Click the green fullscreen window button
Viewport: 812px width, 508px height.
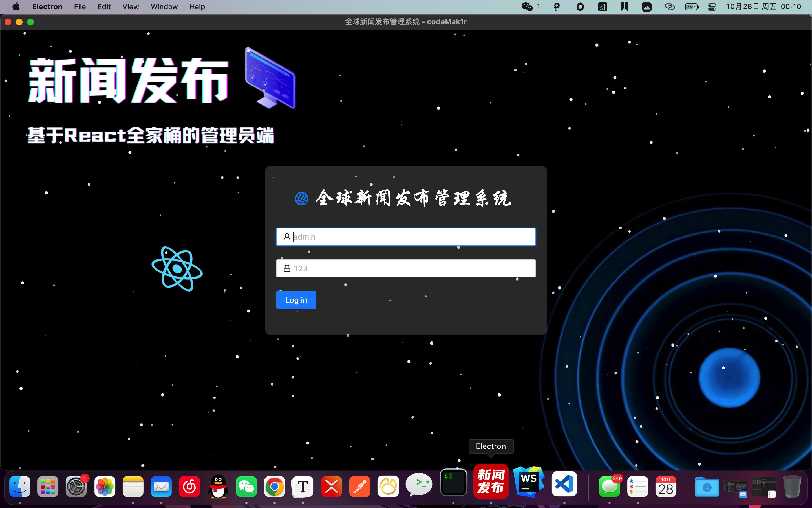click(30, 22)
